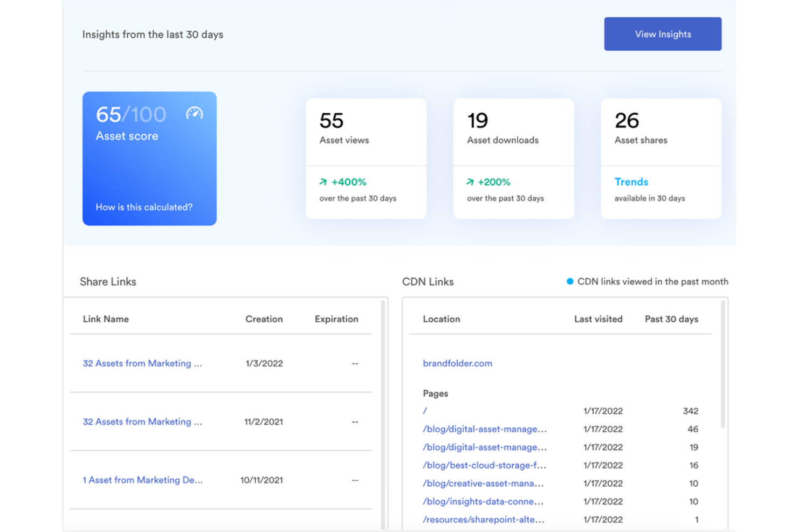Click the View Insights button
Image resolution: width=798 pixels, height=532 pixels.
coord(663,33)
